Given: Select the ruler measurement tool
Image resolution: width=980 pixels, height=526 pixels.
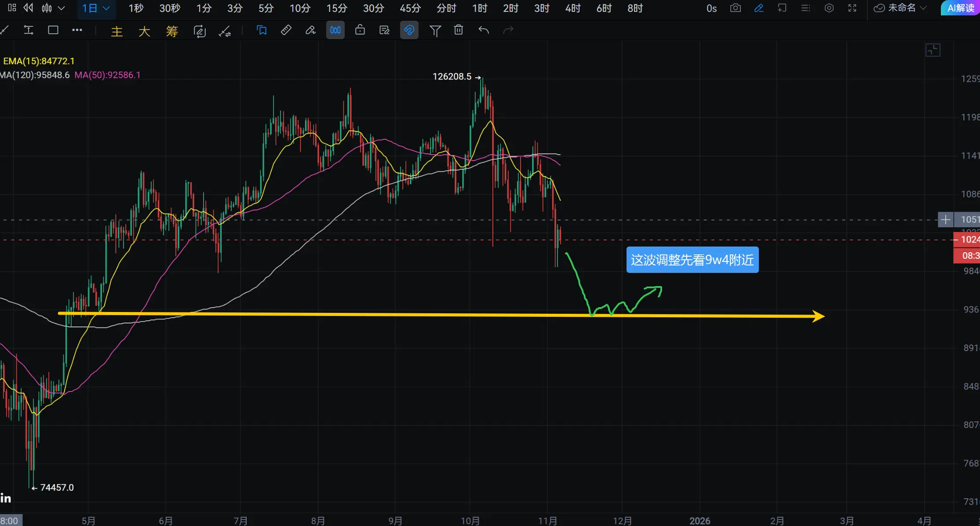Looking at the screenshot, I should 286,30.
